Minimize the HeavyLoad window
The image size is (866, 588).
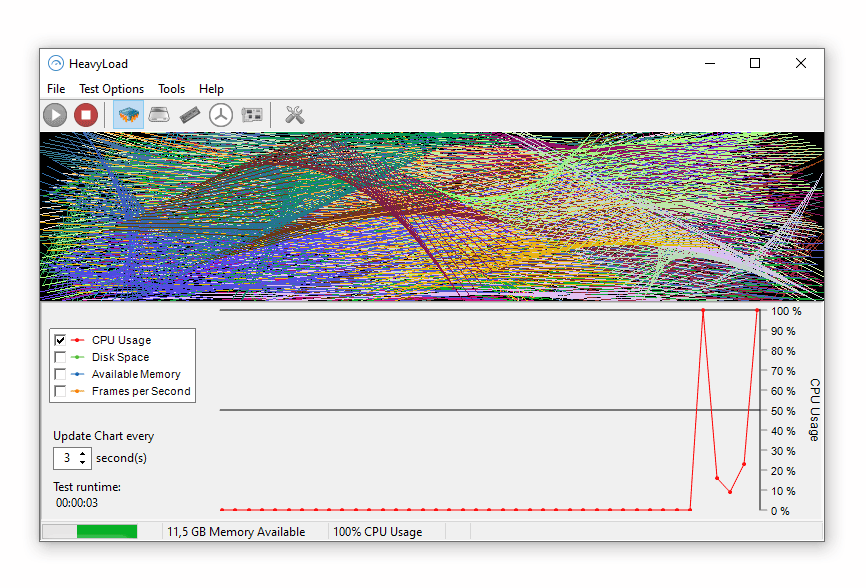(710, 63)
